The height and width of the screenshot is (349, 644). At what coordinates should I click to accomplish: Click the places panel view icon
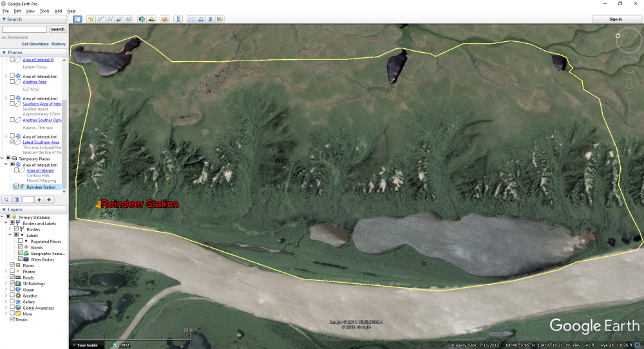[x=16, y=200]
